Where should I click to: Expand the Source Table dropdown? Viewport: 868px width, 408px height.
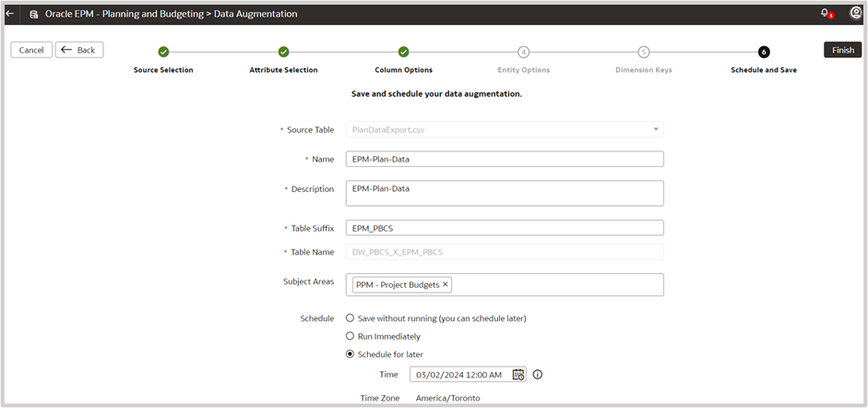656,130
